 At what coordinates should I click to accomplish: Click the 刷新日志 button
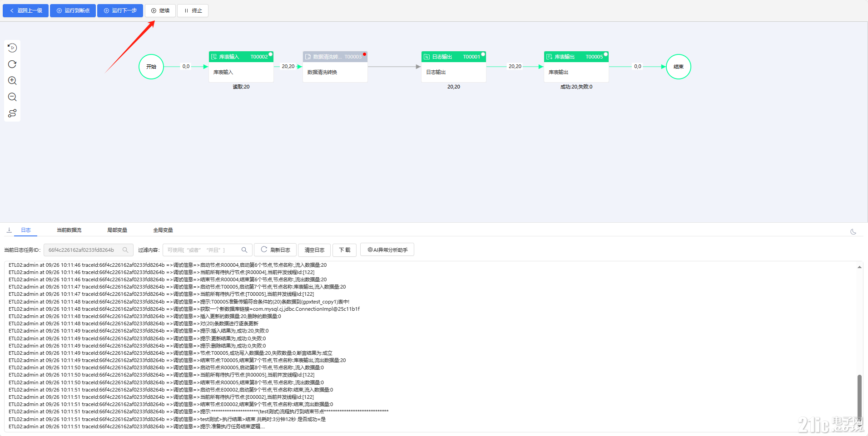[275, 250]
